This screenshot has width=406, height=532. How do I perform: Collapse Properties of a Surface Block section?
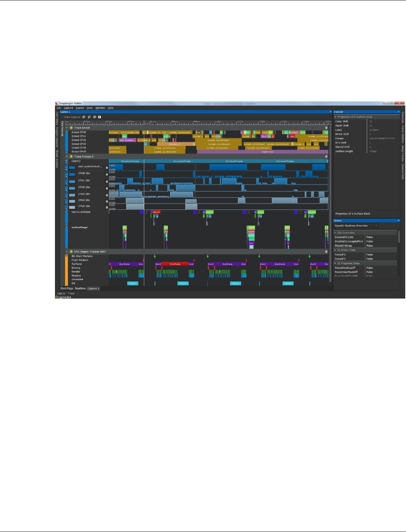tap(336, 117)
